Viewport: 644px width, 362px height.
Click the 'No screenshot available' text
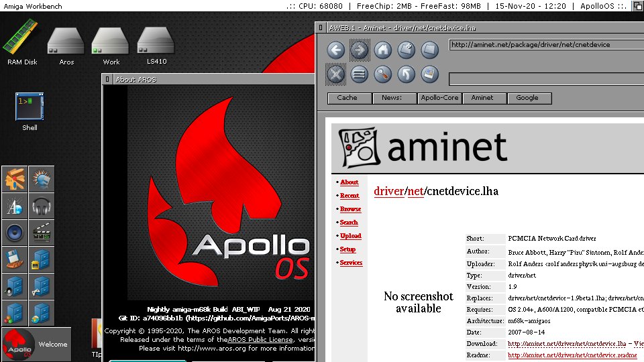[418, 302]
